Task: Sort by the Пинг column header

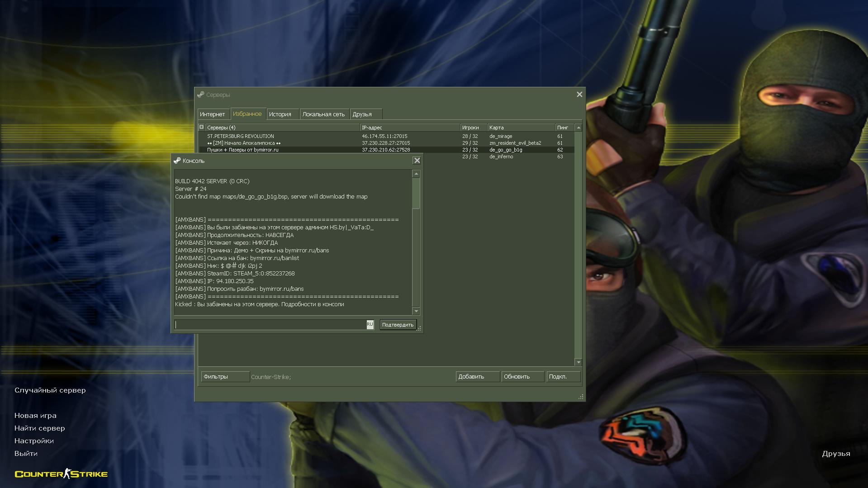Action: click(x=564, y=128)
